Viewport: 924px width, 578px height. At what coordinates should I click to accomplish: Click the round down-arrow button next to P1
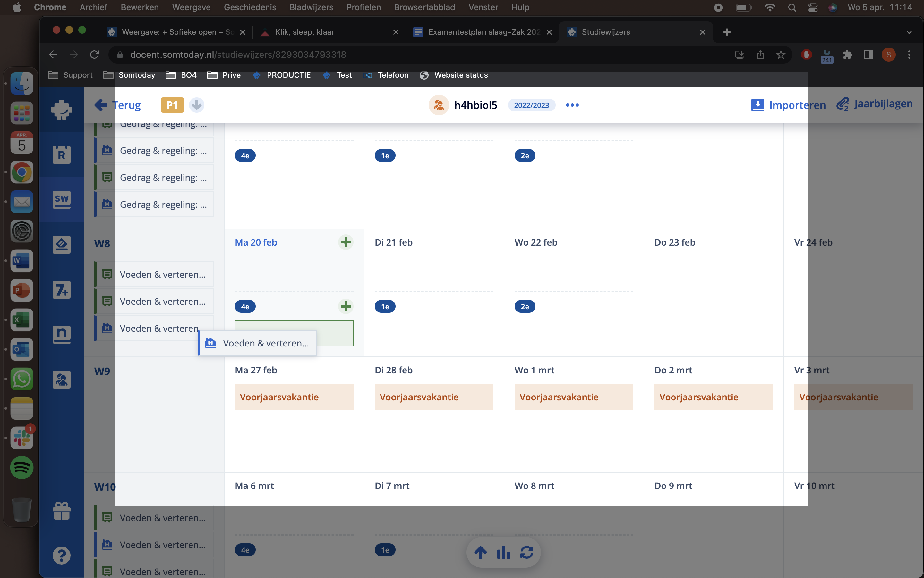[196, 105]
